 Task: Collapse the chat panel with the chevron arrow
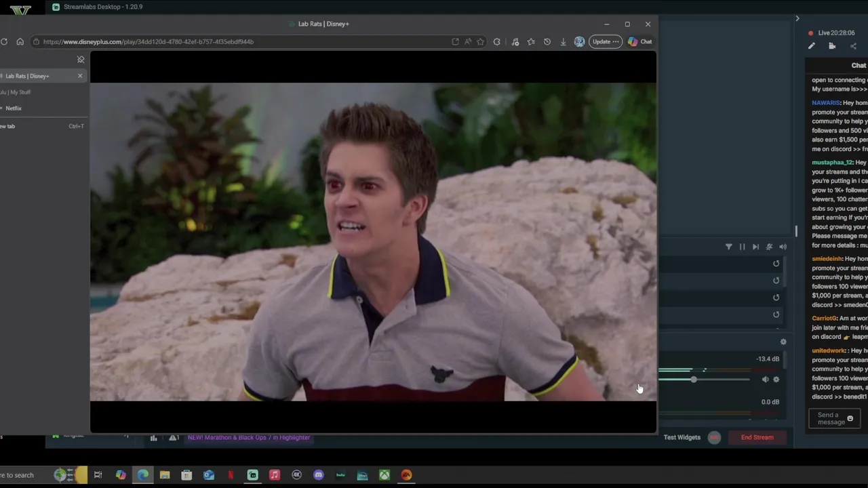[x=797, y=19]
